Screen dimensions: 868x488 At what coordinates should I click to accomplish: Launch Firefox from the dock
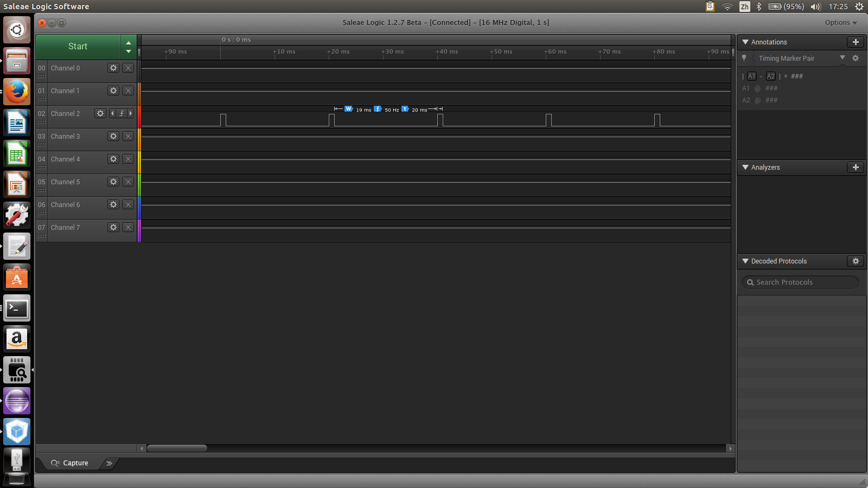pos(17,92)
